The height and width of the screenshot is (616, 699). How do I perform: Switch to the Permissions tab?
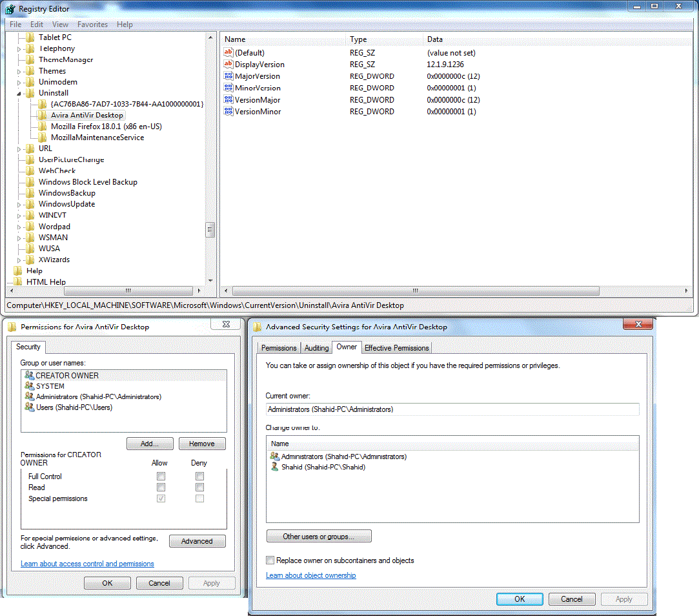click(x=279, y=348)
